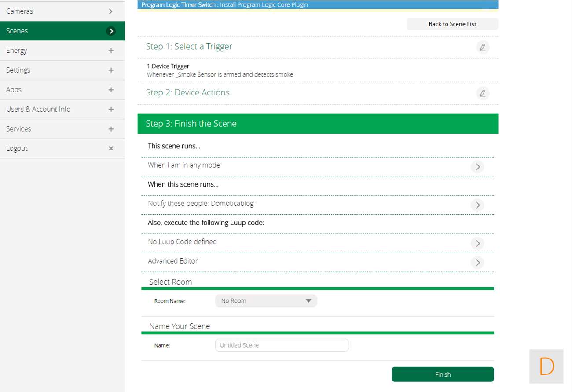Screen dimensions: 572x392
Task: Click the orange D logo badge
Action: coord(546,366)
